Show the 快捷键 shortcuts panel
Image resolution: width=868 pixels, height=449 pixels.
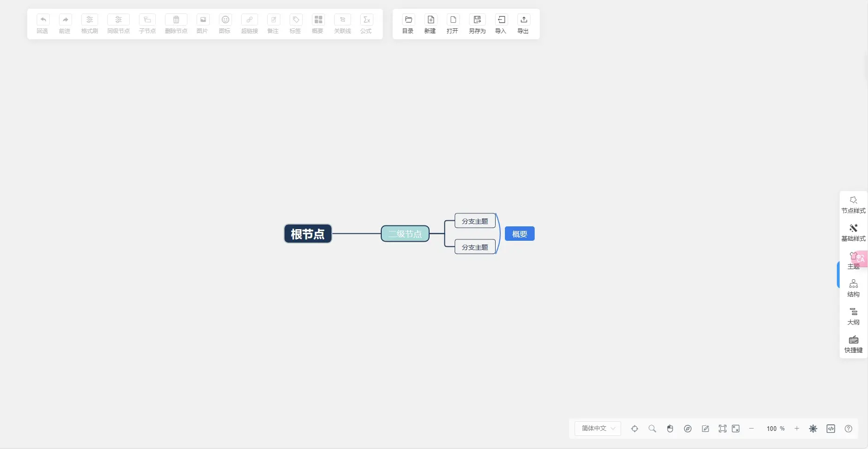tap(853, 344)
